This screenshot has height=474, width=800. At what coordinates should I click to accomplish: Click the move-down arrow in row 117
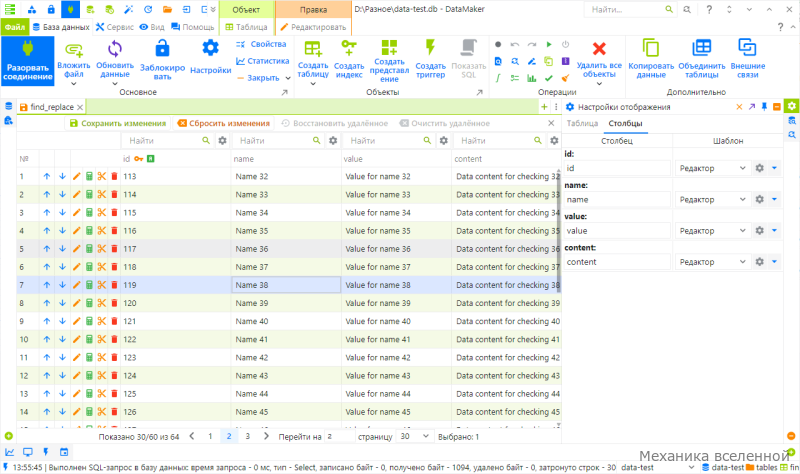(62, 249)
